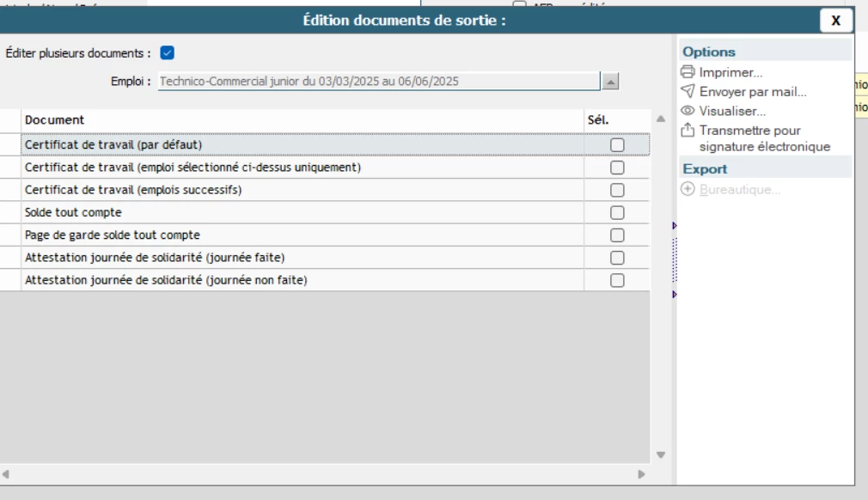Click the eye icon next to Visualiser
This screenshot has height=500, width=868.
point(688,111)
